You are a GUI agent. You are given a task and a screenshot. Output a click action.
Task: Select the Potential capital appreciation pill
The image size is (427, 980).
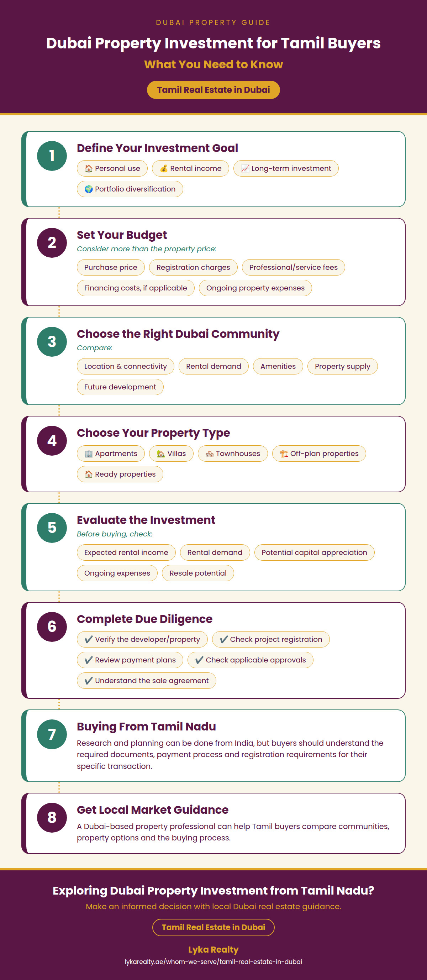[315, 552]
